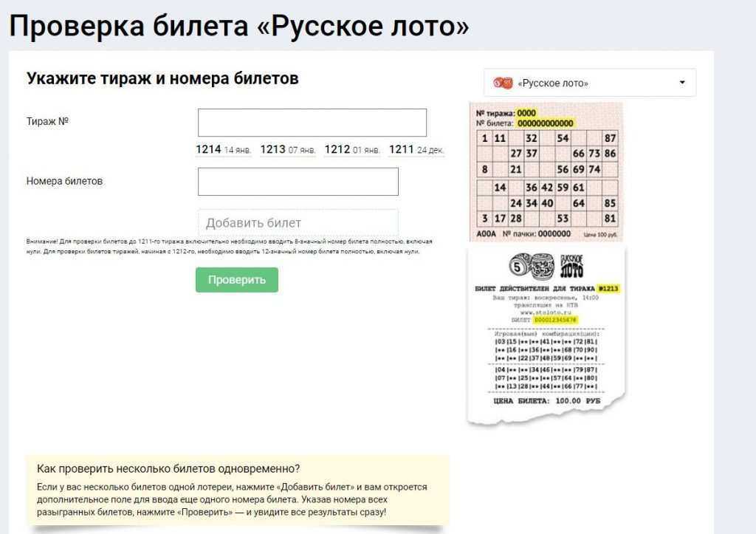
Task: Select draw 1213 from 07 янв.
Action: 288,149
